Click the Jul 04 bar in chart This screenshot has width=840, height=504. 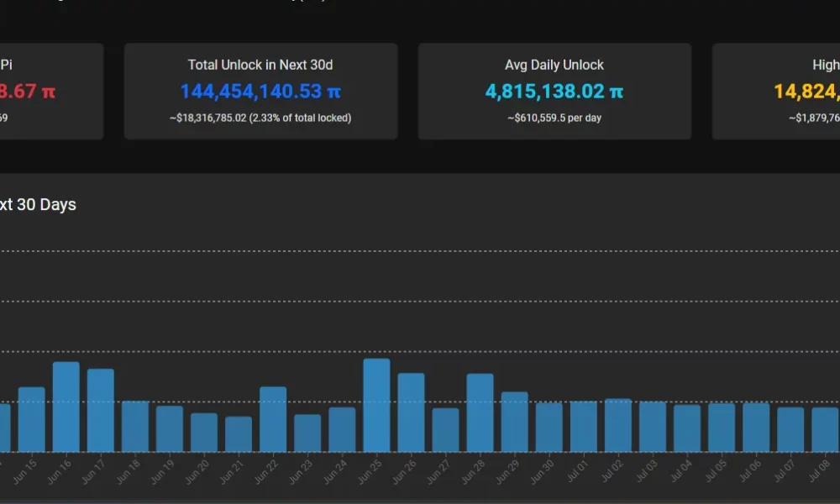pyautogui.click(x=687, y=428)
